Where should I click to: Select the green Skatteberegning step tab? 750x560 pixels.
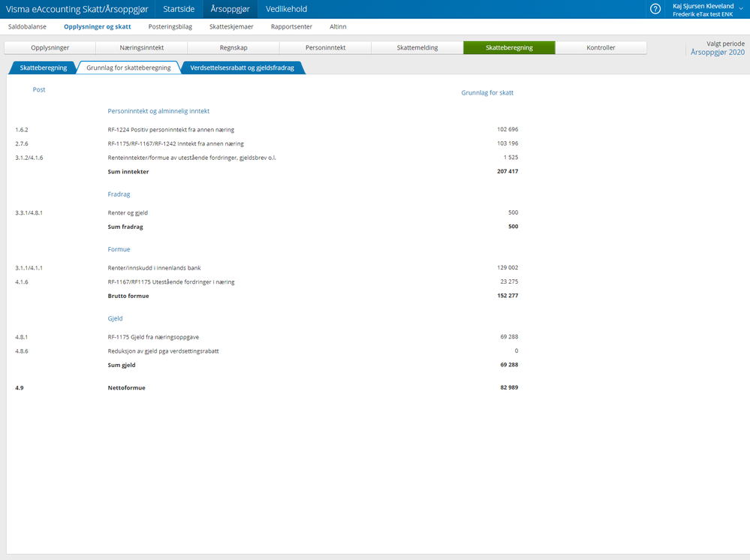[x=509, y=48]
